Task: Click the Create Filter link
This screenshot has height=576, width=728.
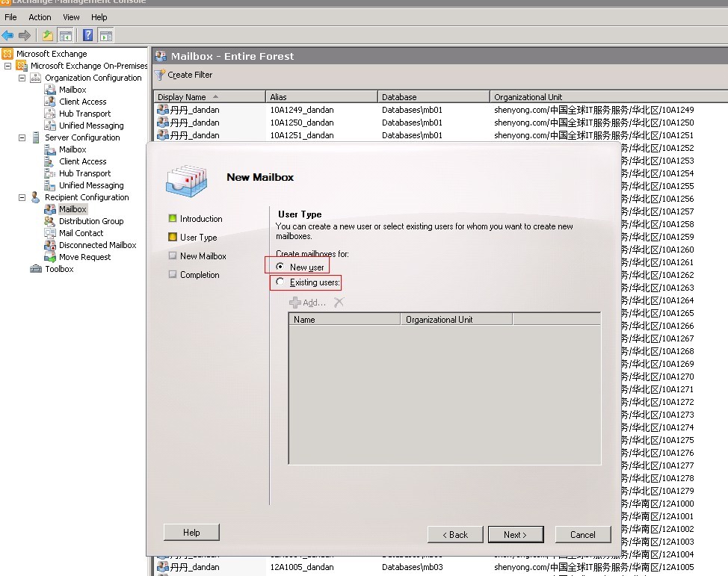Action: 190,75
